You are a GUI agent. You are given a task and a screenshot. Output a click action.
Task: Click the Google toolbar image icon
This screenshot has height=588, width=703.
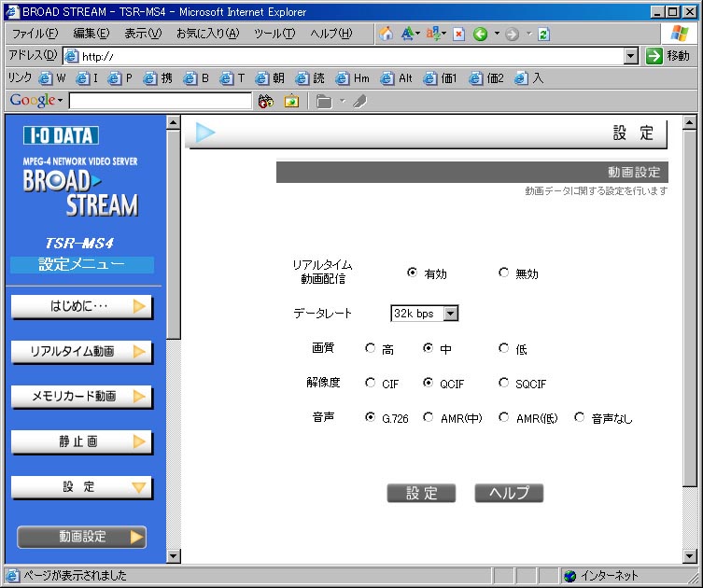[x=291, y=102]
